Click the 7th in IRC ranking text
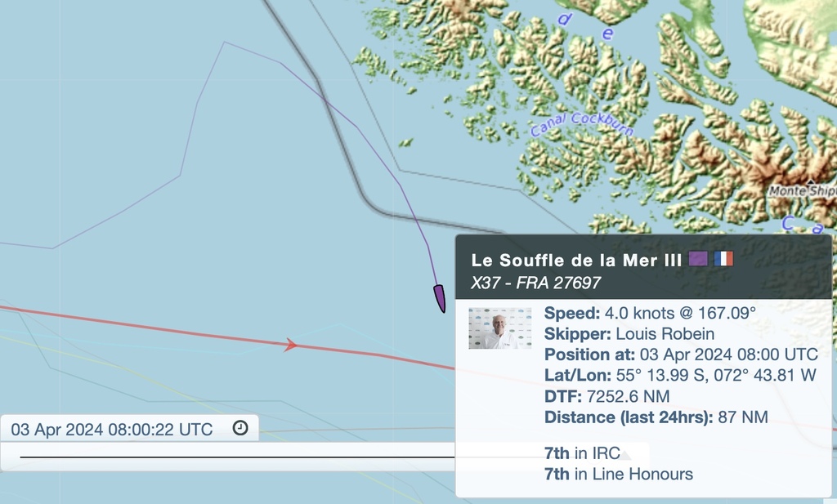 (x=582, y=453)
